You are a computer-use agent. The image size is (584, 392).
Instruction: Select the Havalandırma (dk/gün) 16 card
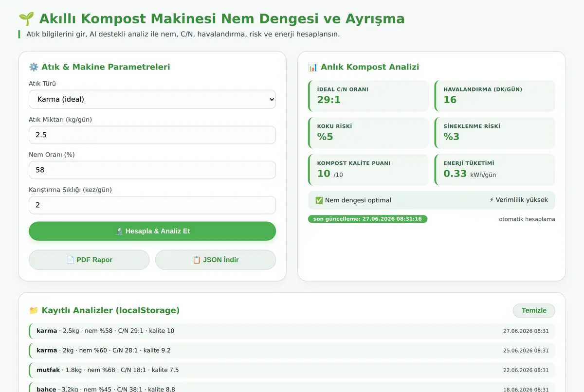click(x=495, y=96)
